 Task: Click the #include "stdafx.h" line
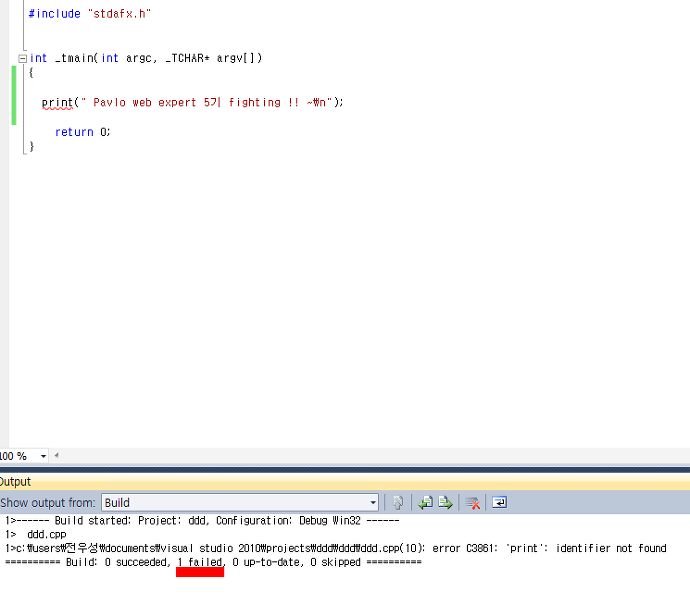pos(90,14)
